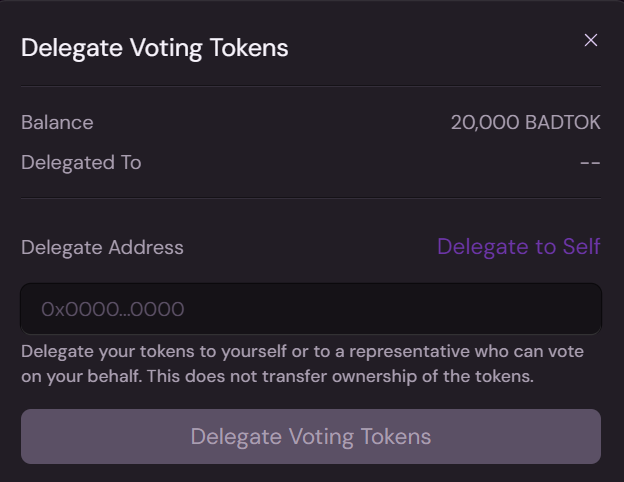
Task: Click right end of the address input
Action: pos(580,309)
